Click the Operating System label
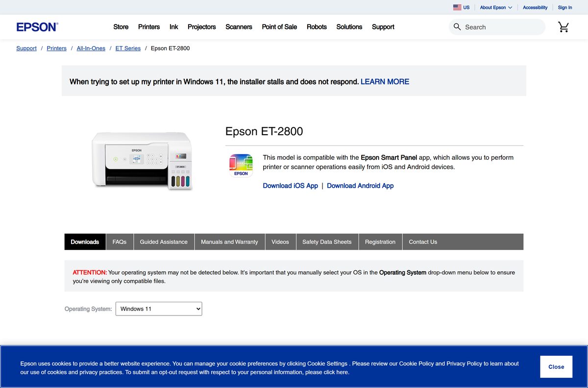This screenshot has width=588, height=388. (88, 309)
